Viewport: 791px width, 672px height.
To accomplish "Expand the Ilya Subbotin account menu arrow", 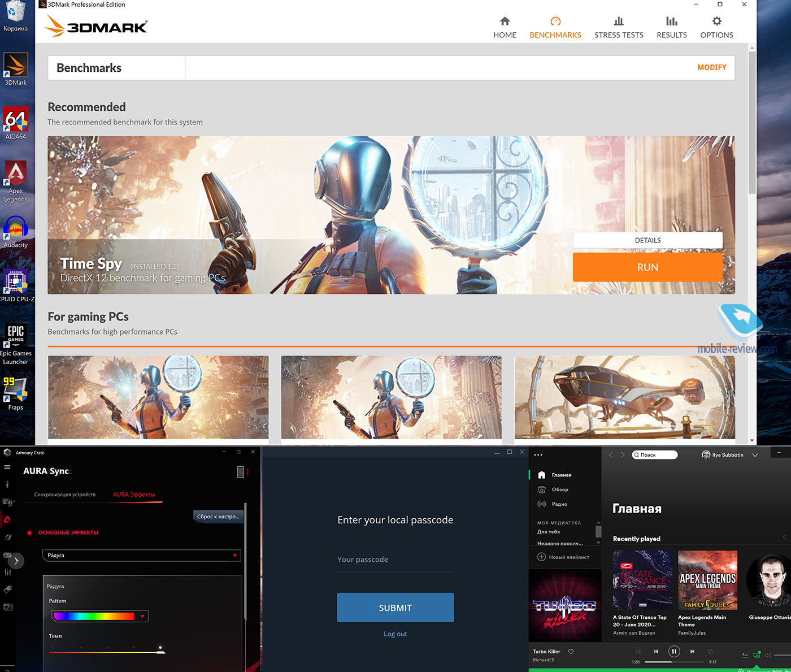I will click(x=755, y=455).
